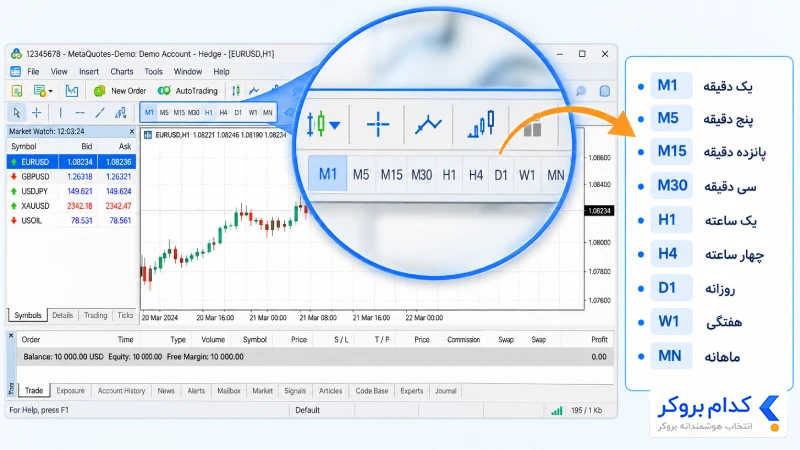The image size is (800, 450).
Task: Click the objects icon right of the trendline tool
Action: (120, 113)
